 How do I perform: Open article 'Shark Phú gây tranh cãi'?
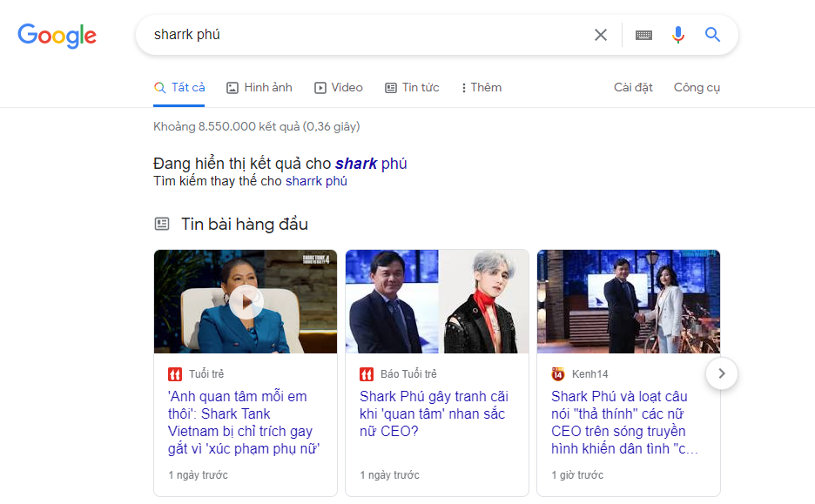434,413
